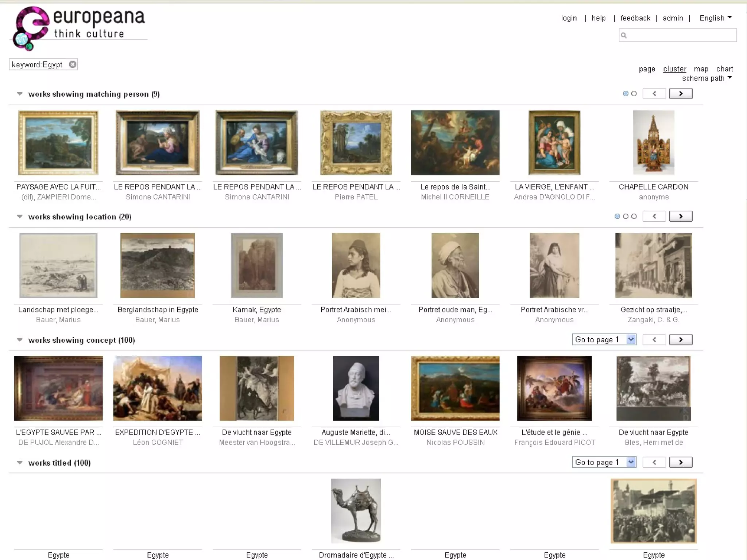This screenshot has height=560, width=747.
Task: Select second page dot for matching person
Action: (634, 94)
